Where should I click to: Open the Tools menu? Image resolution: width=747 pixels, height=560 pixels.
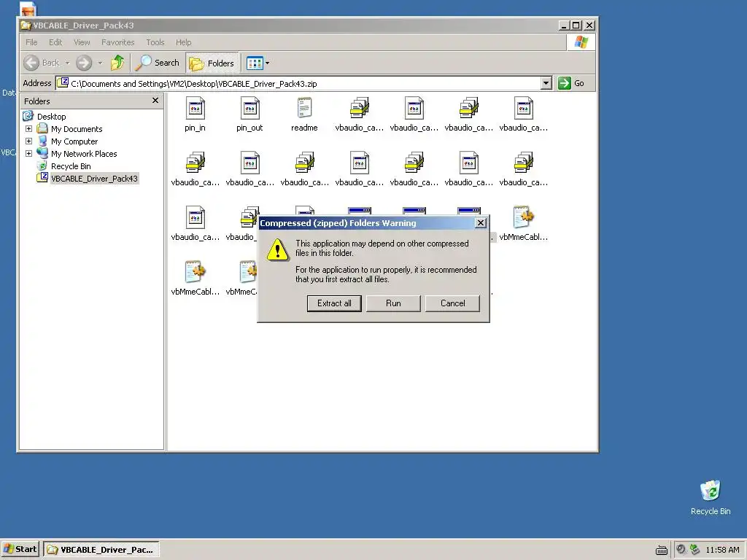(155, 42)
